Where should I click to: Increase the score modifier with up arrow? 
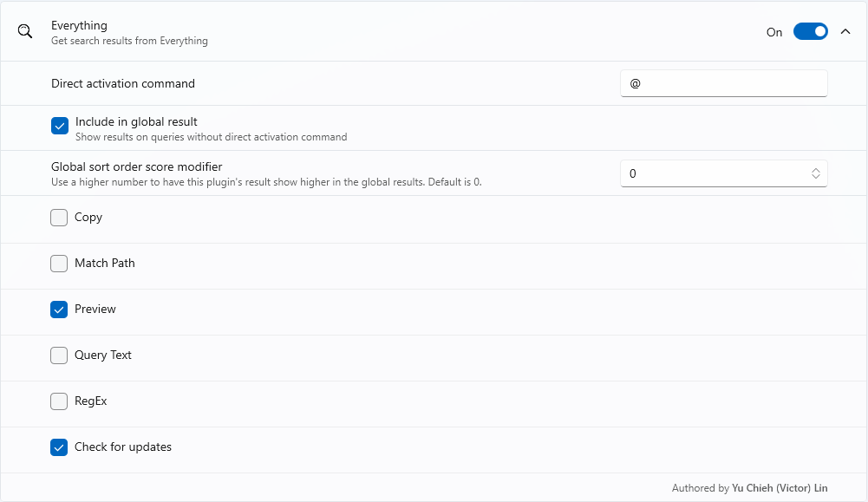tap(816, 169)
